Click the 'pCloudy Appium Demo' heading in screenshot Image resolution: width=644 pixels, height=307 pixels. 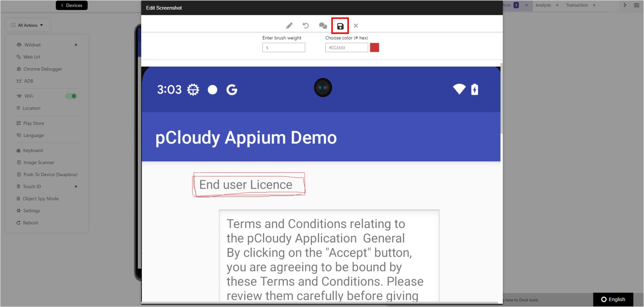tap(246, 138)
